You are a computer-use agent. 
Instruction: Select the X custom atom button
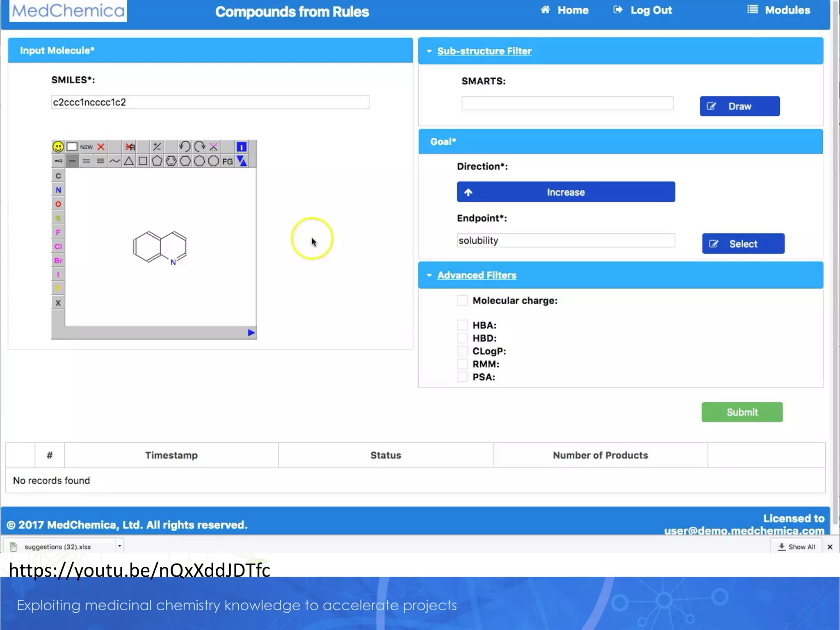click(x=58, y=303)
